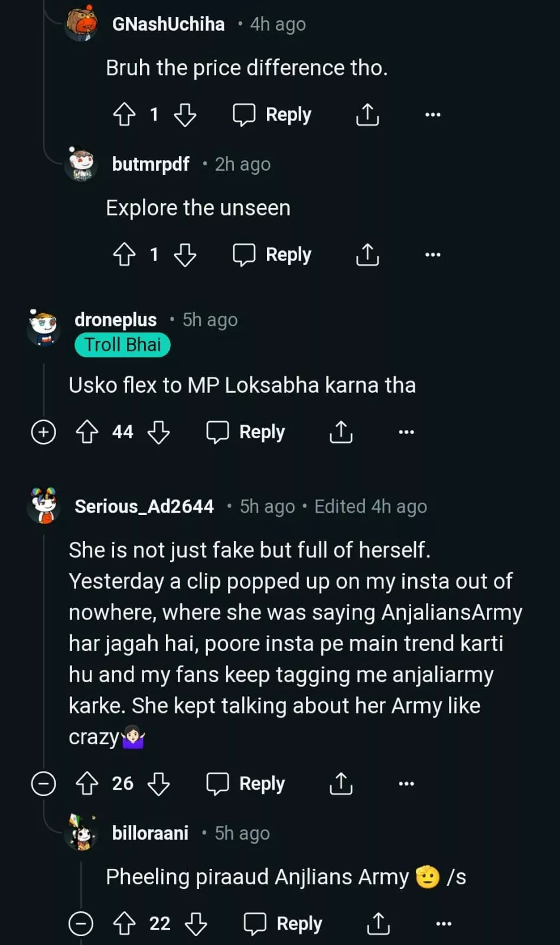560x945 pixels.
Task: Share droneplus's comment
Action: point(341,432)
